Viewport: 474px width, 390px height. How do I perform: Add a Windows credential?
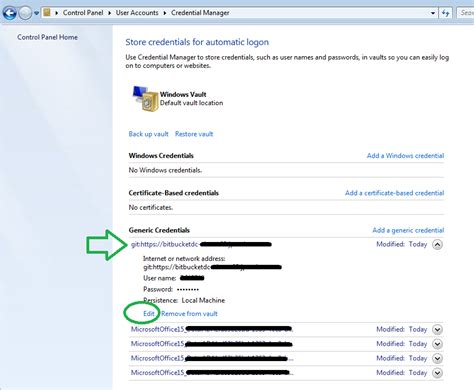405,155
